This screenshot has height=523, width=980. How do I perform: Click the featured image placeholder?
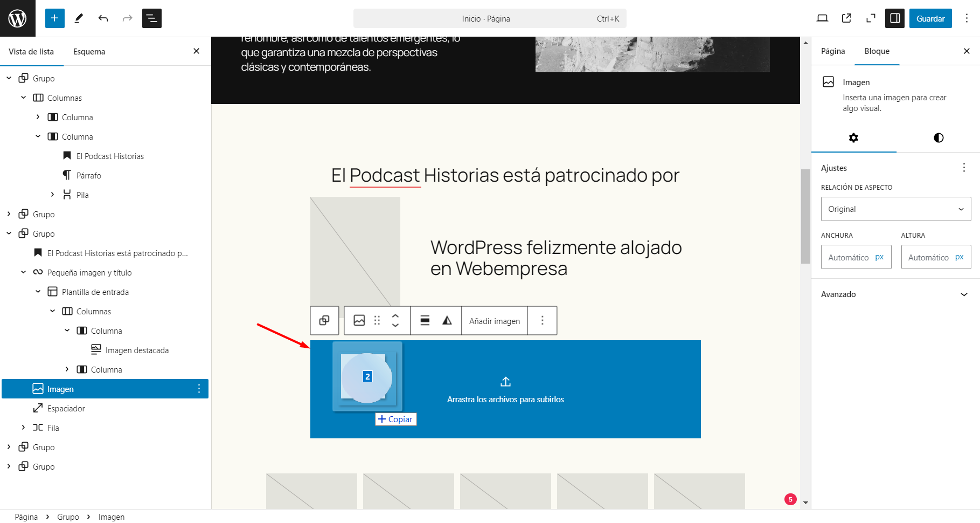click(355, 251)
